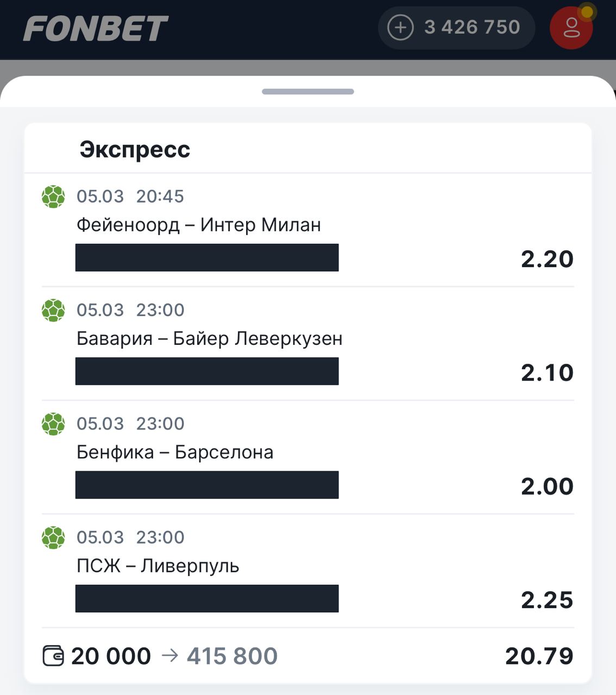The height and width of the screenshot is (695, 616).
Task: Open the Фейеноорд – Интер Милан match
Action: [199, 225]
